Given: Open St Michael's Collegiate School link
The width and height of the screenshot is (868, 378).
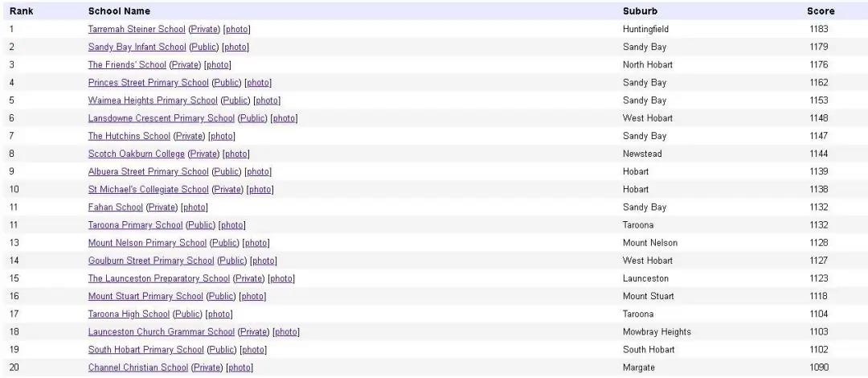Looking at the screenshot, I should (x=149, y=189).
